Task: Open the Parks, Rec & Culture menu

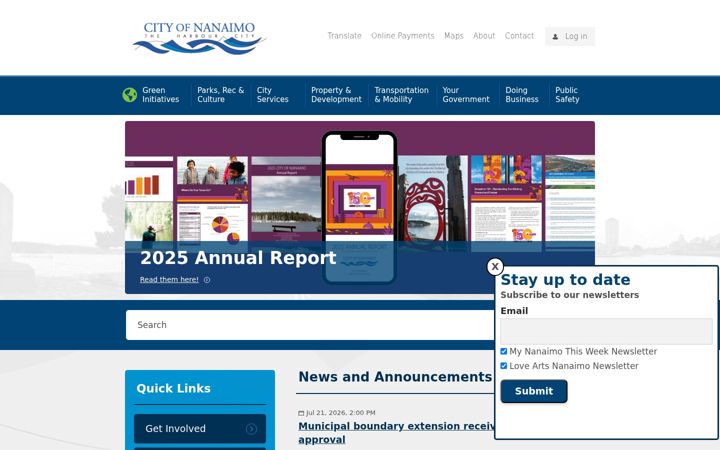Action: point(220,95)
